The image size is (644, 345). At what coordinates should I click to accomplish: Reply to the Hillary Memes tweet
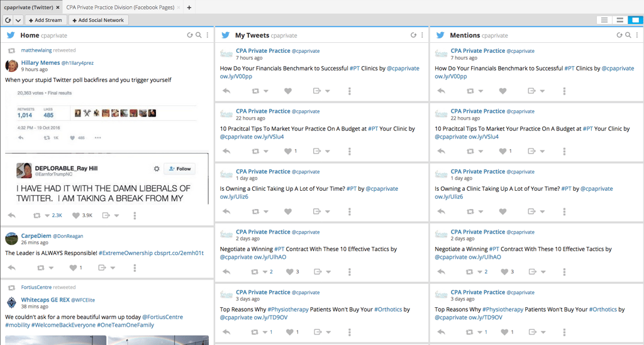(x=12, y=215)
